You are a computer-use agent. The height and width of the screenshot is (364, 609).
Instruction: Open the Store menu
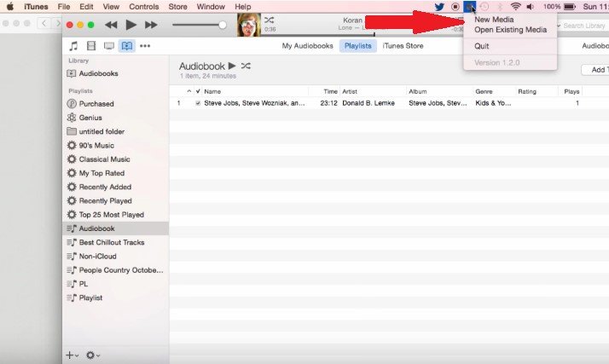click(x=178, y=7)
